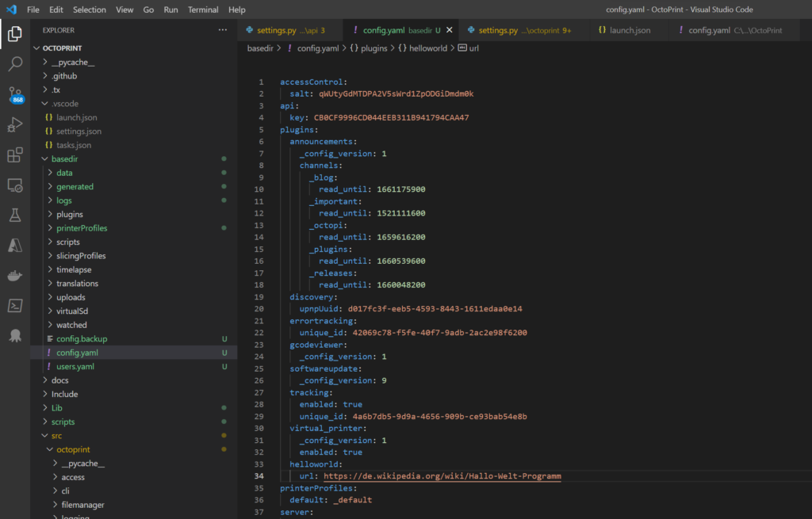Open settings.json in the explorer tree
812x519 pixels.
pyautogui.click(x=79, y=132)
